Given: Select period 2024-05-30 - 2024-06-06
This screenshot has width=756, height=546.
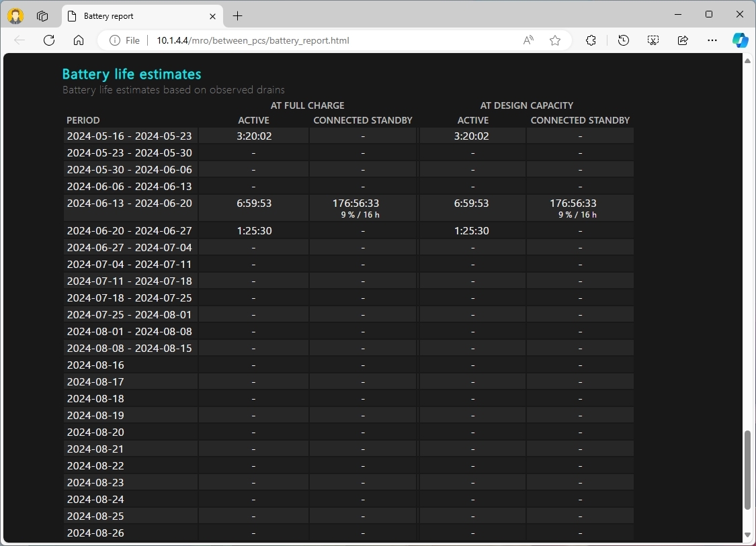Looking at the screenshot, I should (129, 170).
